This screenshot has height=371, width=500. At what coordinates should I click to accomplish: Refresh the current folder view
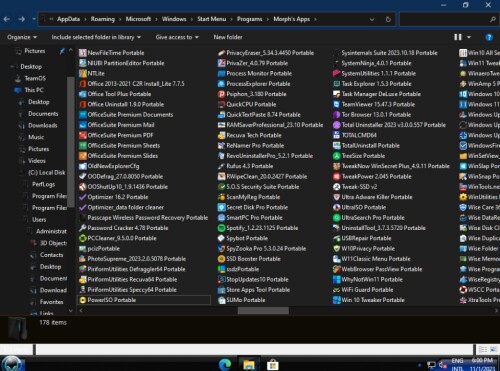388,19
